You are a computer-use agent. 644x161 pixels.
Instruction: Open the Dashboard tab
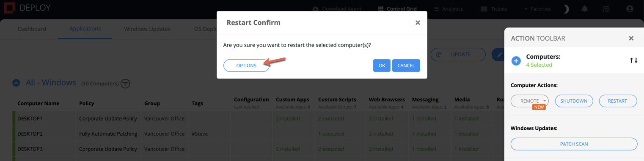click(32, 29)
